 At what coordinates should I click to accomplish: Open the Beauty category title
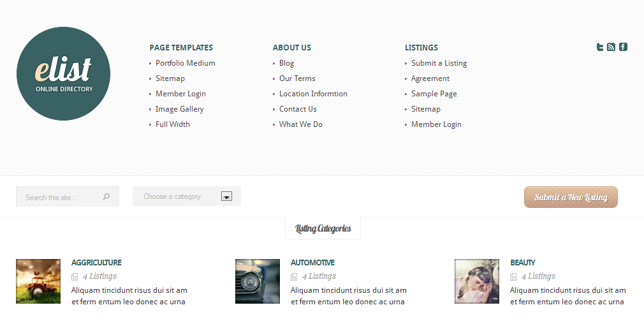click(523, 262)
